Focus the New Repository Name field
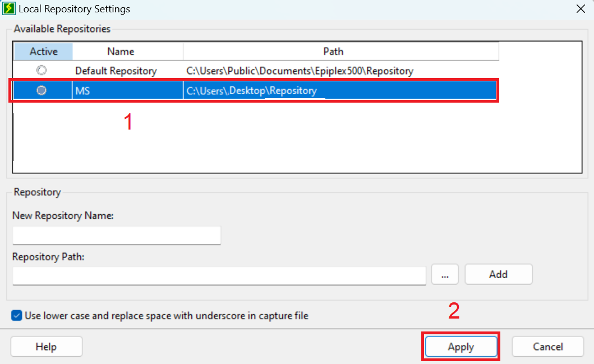 [x=117, y=236]
